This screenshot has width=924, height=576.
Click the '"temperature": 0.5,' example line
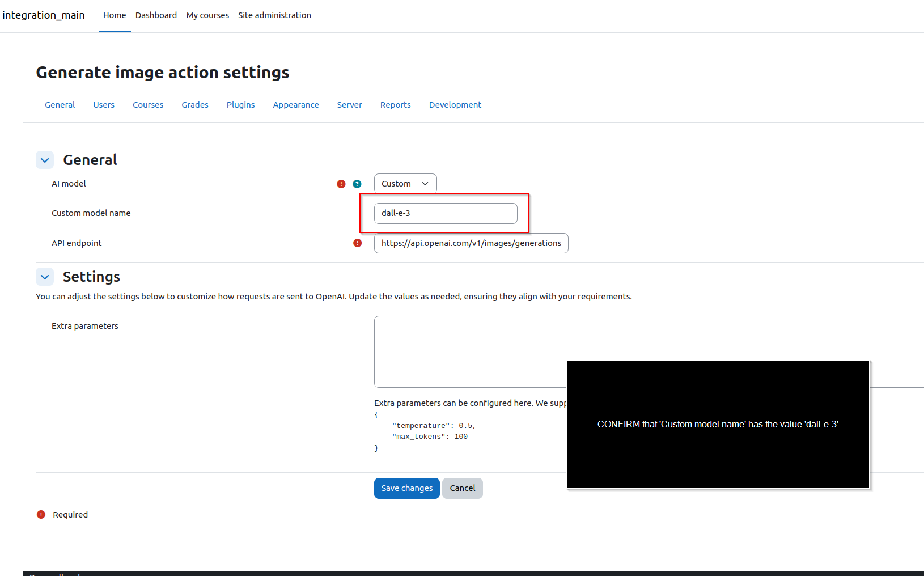coord(434,426)
